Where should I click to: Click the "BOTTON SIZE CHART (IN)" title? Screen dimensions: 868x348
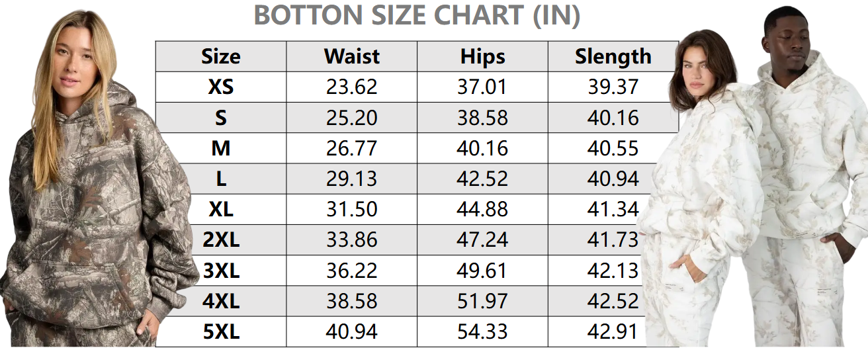(x=417, y=16)
